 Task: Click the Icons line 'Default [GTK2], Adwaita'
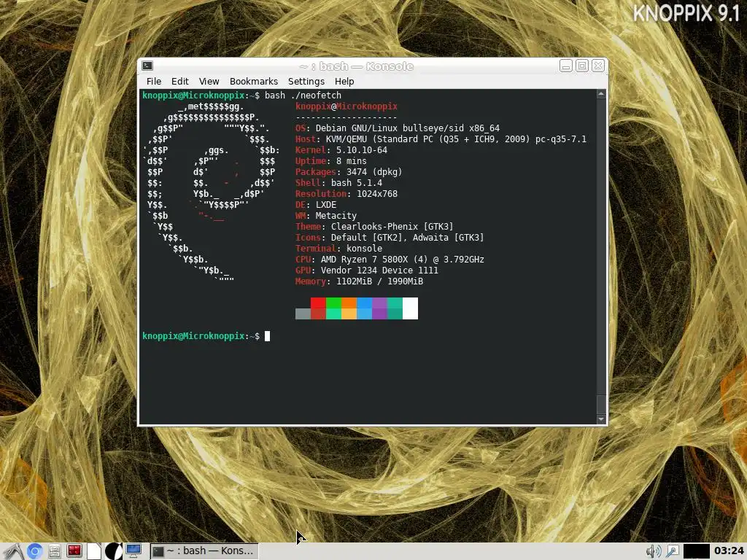coord(390,238)
